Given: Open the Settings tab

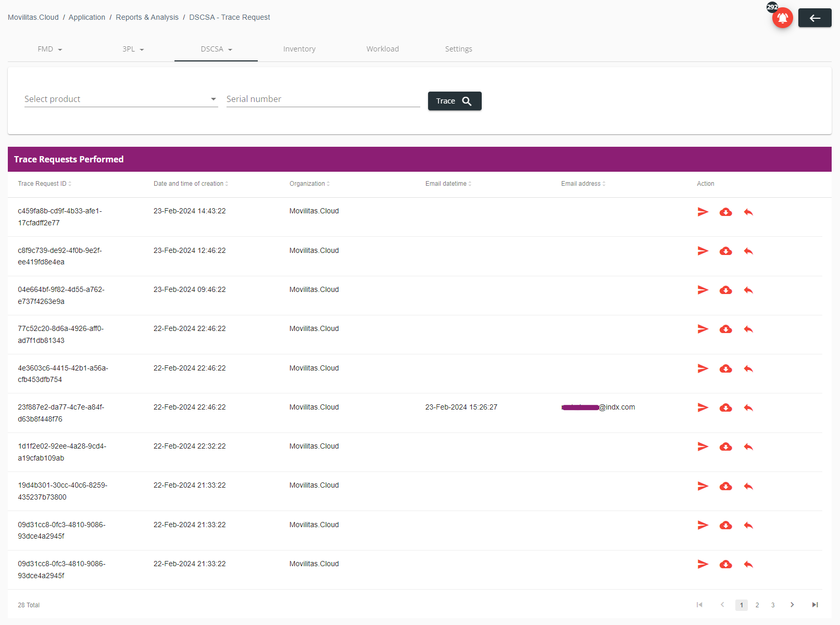Looking at the screenshot, I should [459, 49].
